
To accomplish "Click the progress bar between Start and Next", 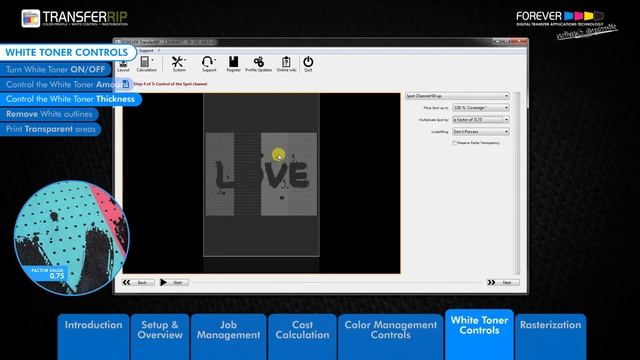I will pos(337,282).
